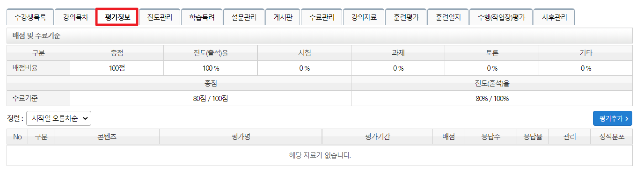Open the 강의자료 tab
The width and height of the screenshot is (644, 188).
point(364,18)
